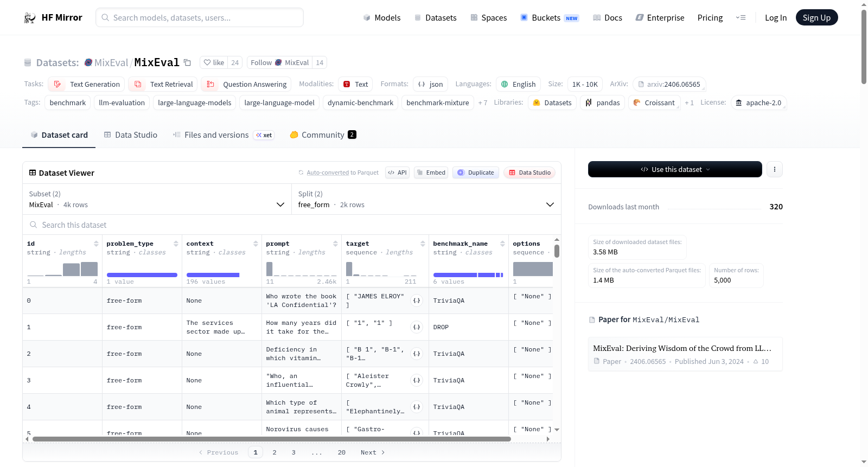Image resolution: width=868 pixels, height=467 pixels.
Task: Click the page's main vertical scrollbar
Action: (x=864, y=47)
